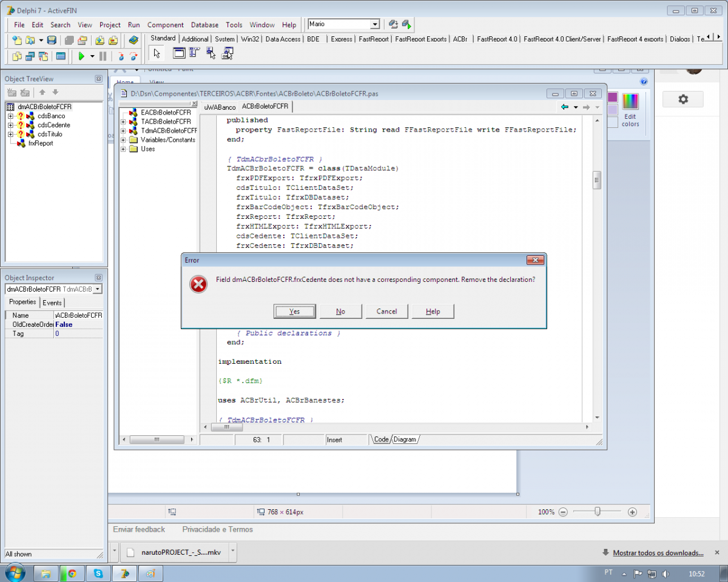Screen dimensions: 728x582
Task: Switch to the ACBr palette tab
Action: (x=460, y=39)
